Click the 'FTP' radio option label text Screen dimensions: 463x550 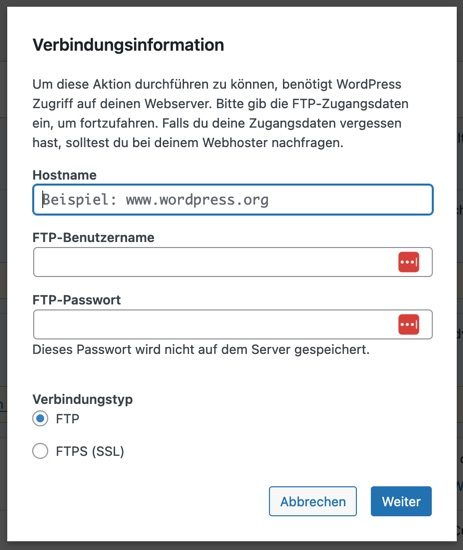68,419
